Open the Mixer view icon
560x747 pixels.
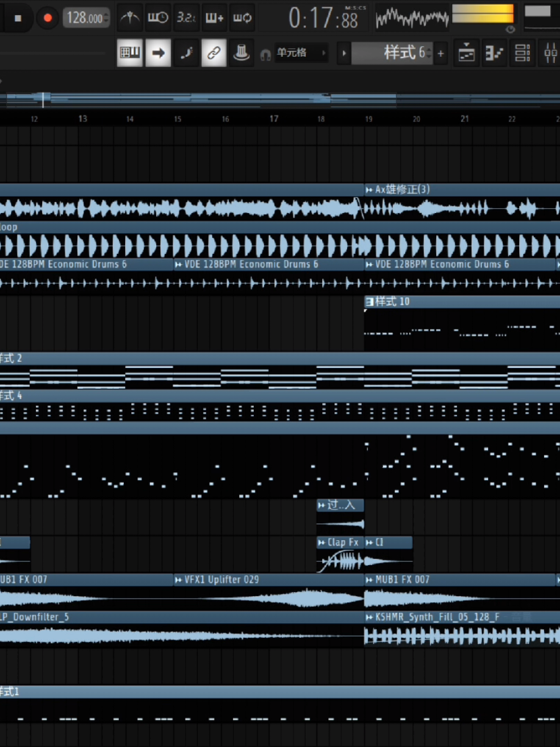(x=550, y=53)
